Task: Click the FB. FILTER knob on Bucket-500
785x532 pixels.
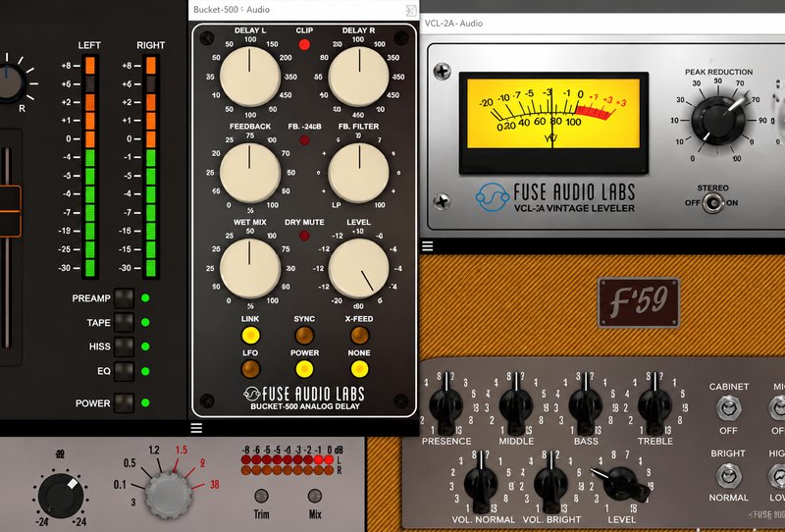Action: tap(358, 173)
